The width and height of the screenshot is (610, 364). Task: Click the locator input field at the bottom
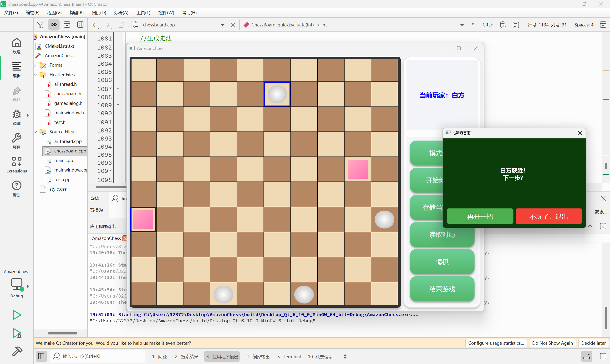(x=98, y=356)
